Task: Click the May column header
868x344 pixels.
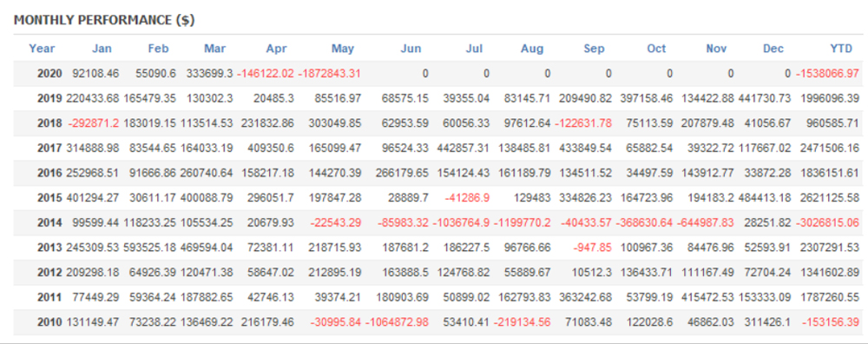Action: click(x=343, y=49)
